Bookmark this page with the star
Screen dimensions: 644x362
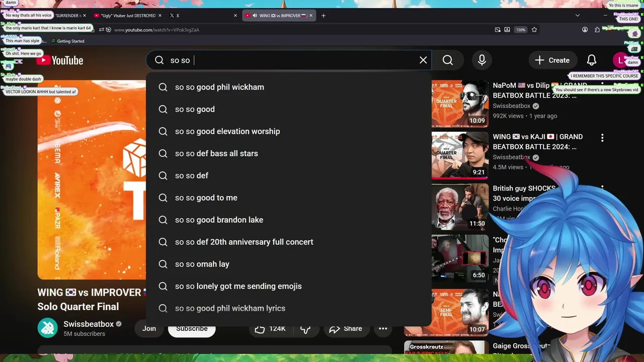point(534,30)
